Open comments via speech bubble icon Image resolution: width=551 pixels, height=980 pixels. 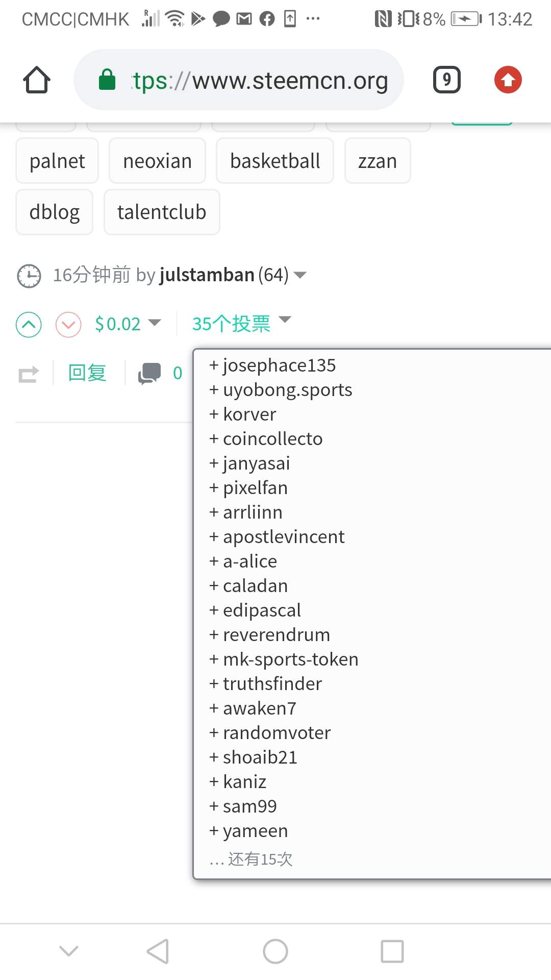click(151, 373)
